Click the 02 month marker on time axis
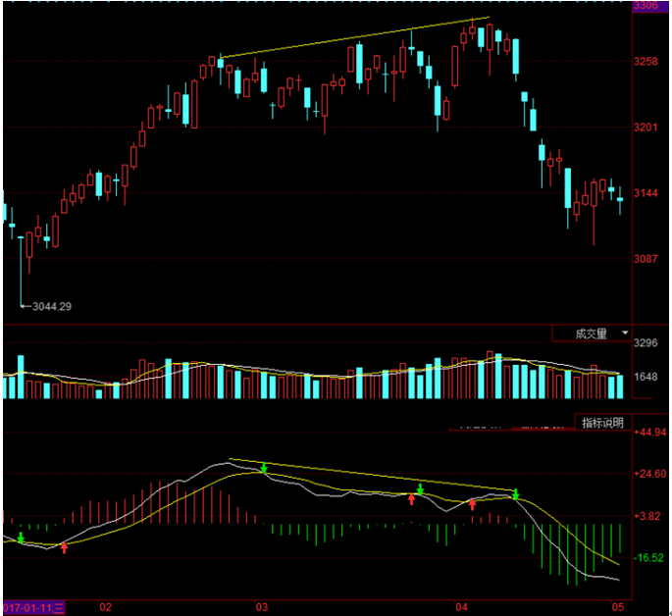Image resolution: width=672 pixels, height=616 pixels. (106, 606)
